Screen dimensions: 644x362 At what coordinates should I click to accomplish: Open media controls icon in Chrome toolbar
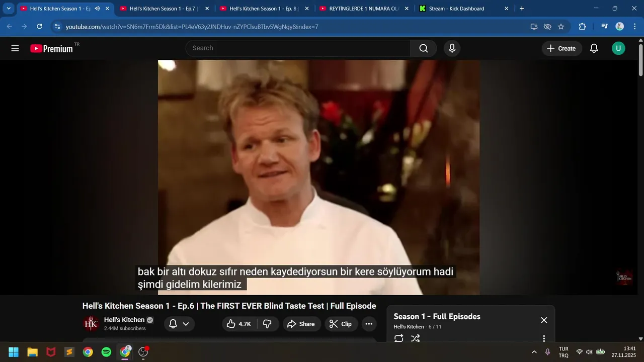pos(605,27)
